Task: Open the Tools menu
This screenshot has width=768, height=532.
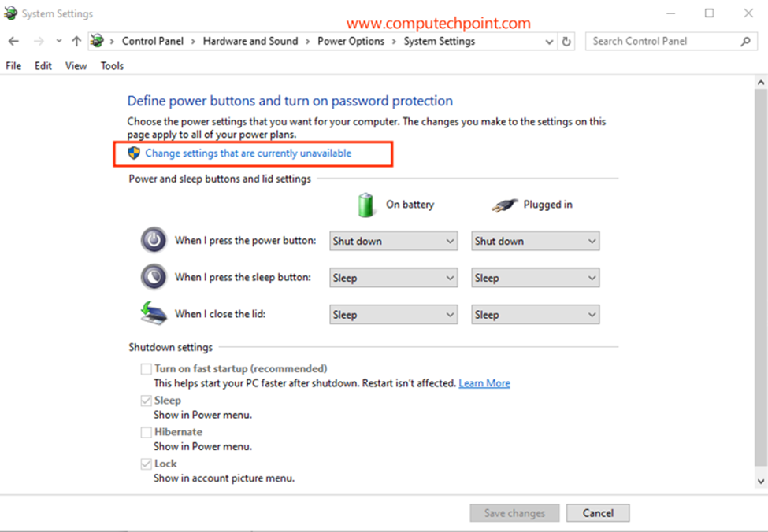Action: [x=112, y=65]
